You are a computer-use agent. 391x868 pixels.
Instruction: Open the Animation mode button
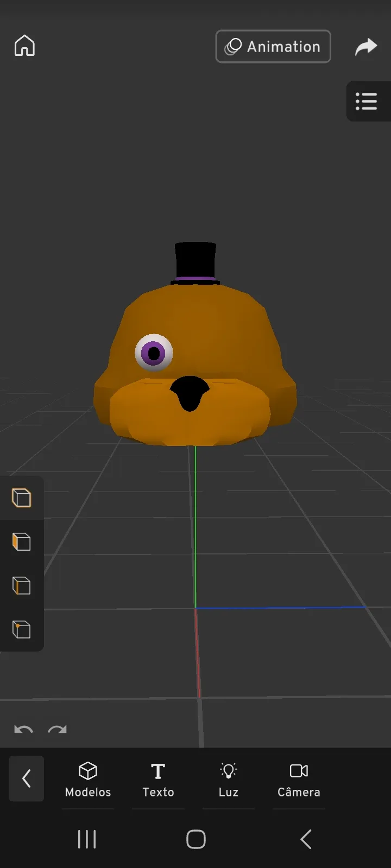click(x=273, y=47)
